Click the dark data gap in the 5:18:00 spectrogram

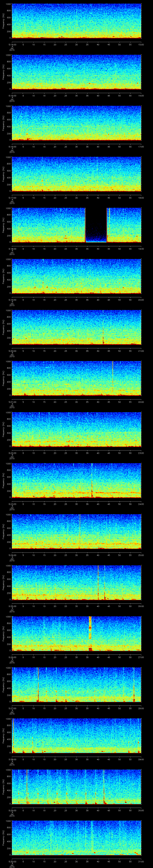click(96, 225)
